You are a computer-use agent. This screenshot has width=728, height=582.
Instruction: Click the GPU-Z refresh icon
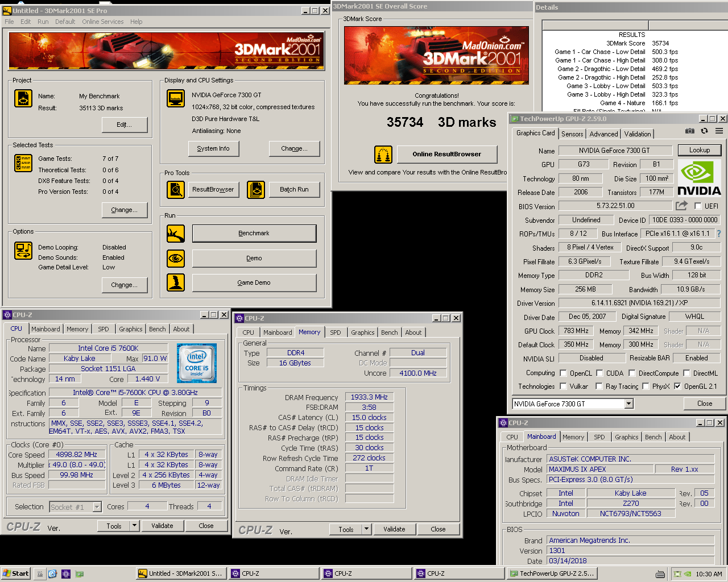tap(704, 131)
